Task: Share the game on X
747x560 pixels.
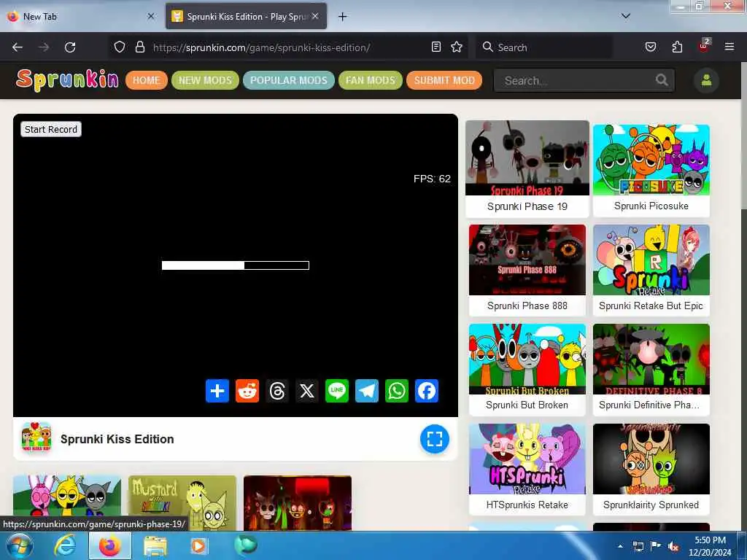Action: pyautogui.click(x=307, y=391)
